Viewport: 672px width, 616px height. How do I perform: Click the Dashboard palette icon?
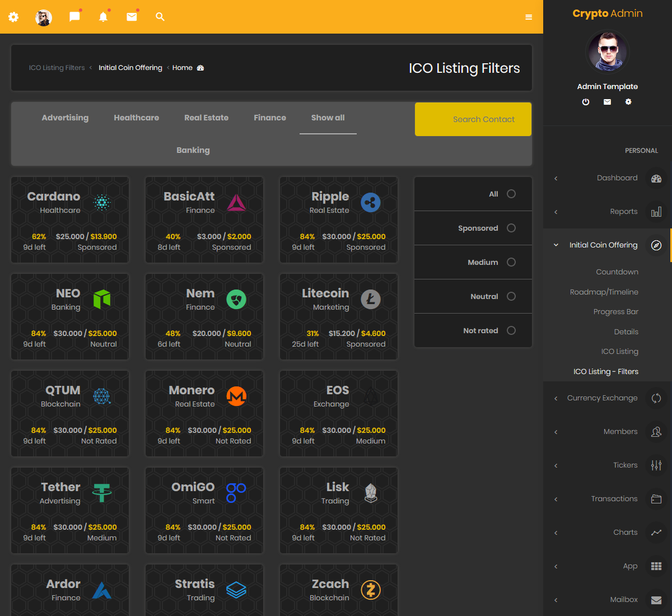656,179
